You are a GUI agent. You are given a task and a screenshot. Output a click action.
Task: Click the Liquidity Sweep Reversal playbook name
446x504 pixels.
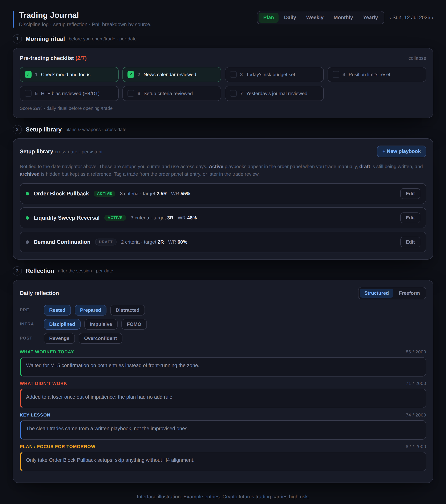66,218
